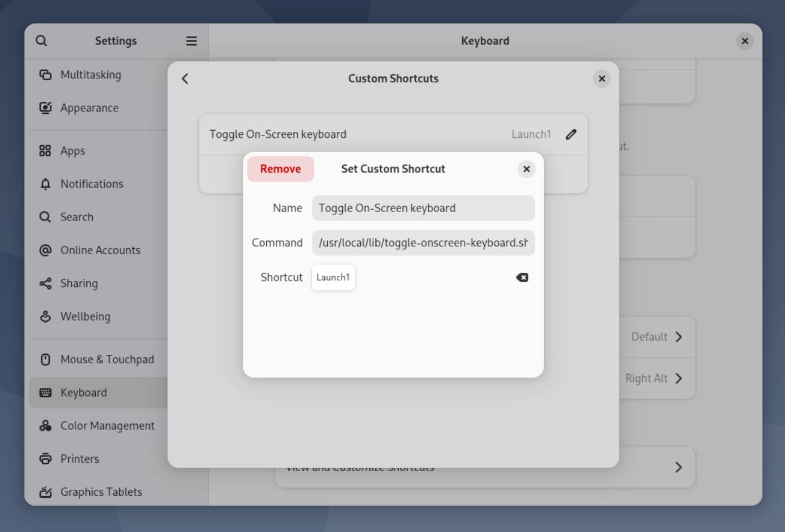Go back using Custom Shortcuts back arrow

point(185,78)
